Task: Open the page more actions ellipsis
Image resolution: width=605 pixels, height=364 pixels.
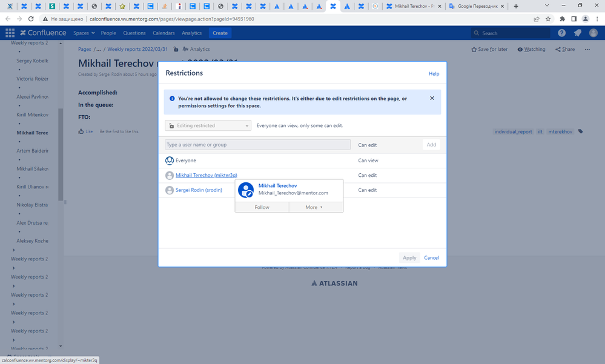Action: point(587,50)
